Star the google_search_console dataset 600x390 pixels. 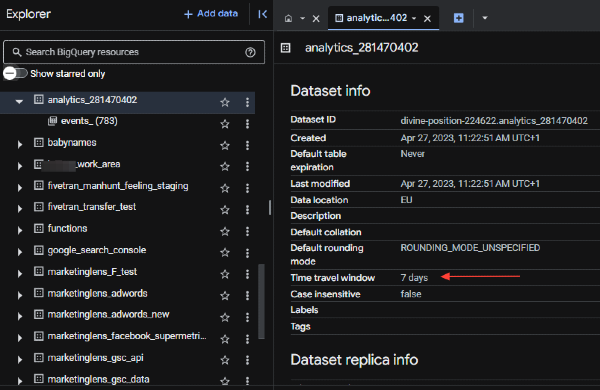click(x=225, y=253)
